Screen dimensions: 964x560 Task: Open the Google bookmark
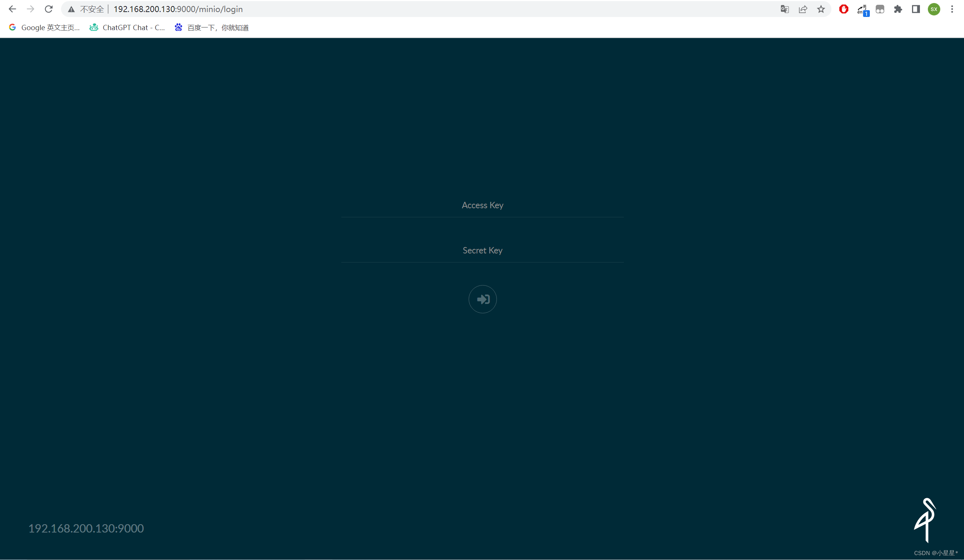(44, 27)
